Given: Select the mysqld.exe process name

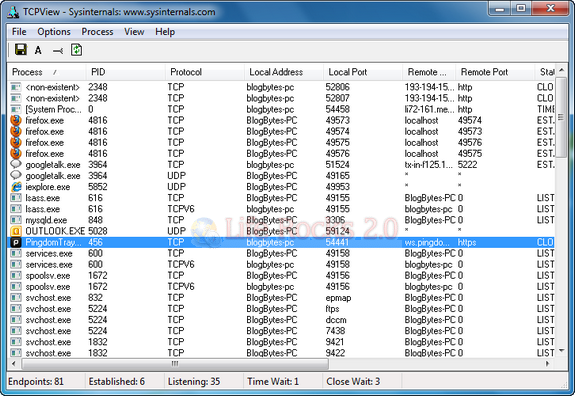Looking at the screenshot, I should pyautogui.click(x=46, y=220).
